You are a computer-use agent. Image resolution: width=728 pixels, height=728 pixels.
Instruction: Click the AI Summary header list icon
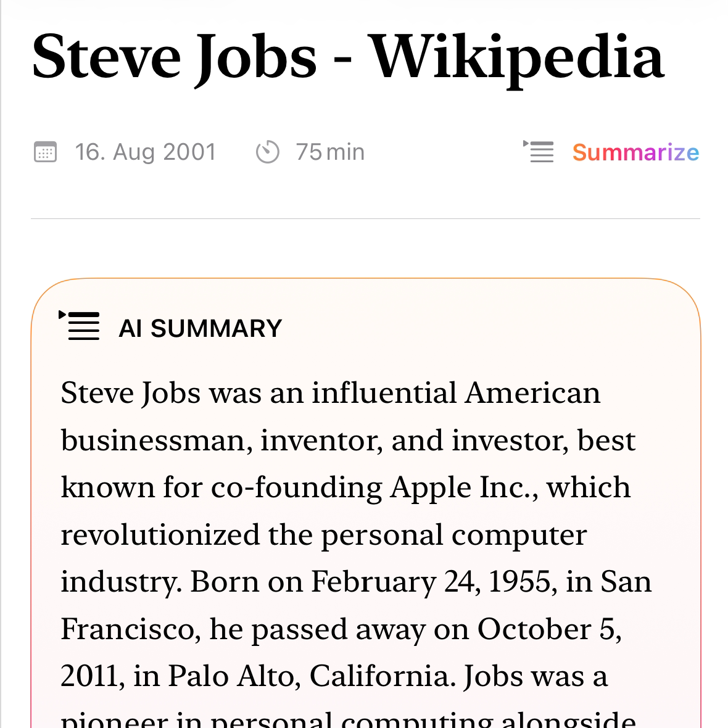pyautogui.click(x=80, y=326)
